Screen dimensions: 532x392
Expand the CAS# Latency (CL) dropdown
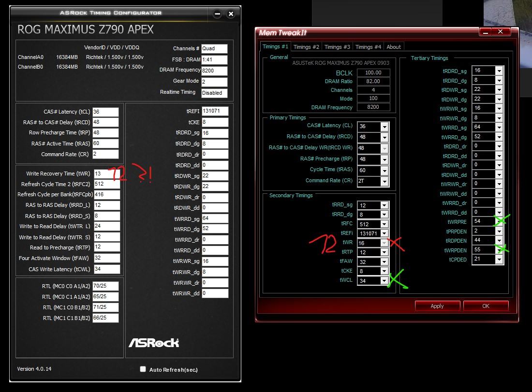(x=384, y=127)
